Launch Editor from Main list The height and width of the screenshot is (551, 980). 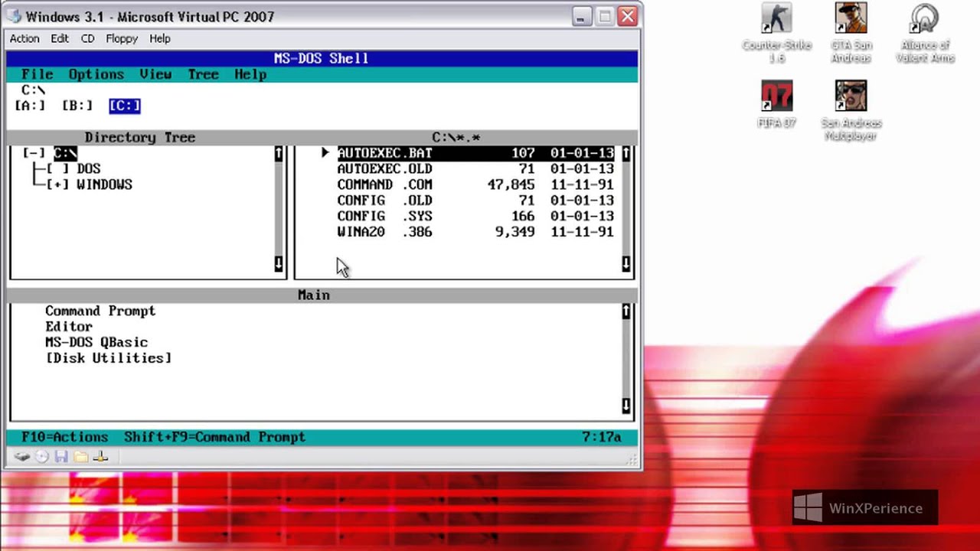[x=69, y=327]
